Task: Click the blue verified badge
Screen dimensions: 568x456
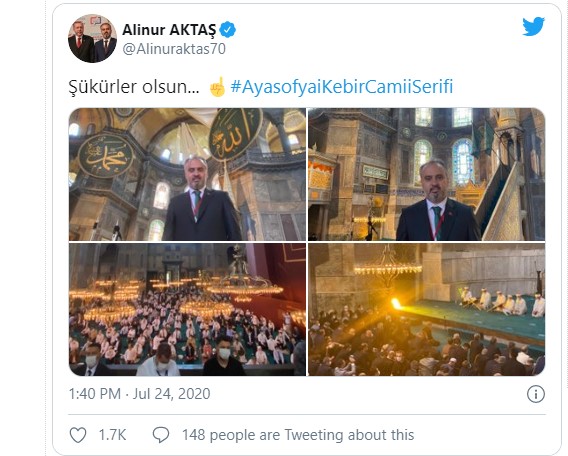Action: click(x=228, y=30)
